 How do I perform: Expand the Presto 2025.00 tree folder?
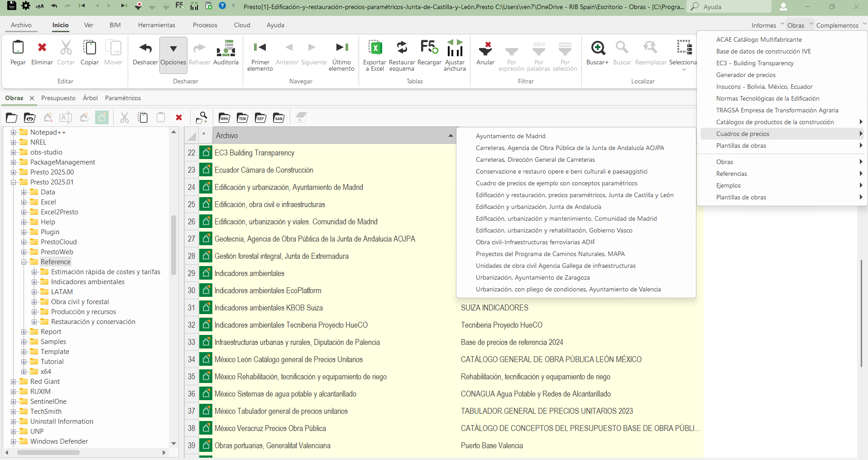(x=14, y=172)
